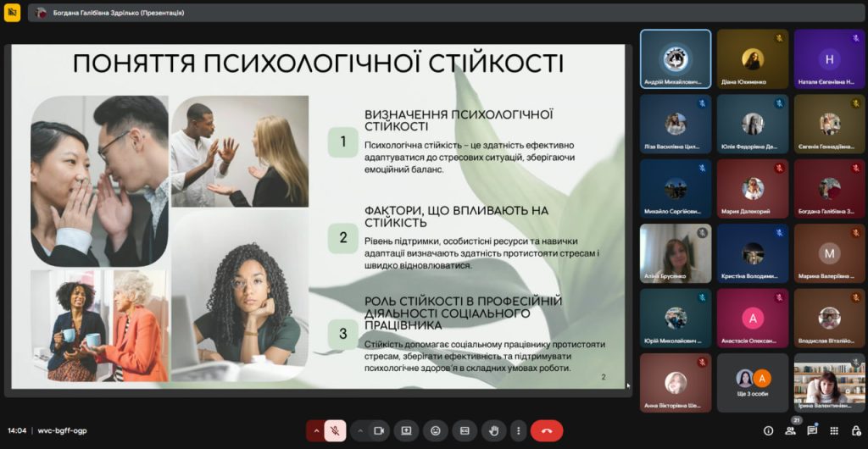Open meeting details info icon
This screenshot has height=449, width=868.
click(x=768, y=430)
